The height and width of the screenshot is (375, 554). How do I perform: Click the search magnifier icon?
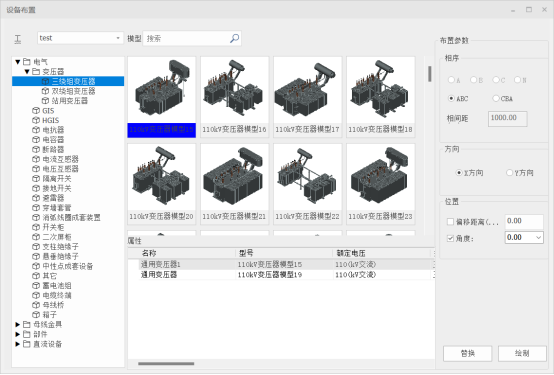(x=235, y=38)
